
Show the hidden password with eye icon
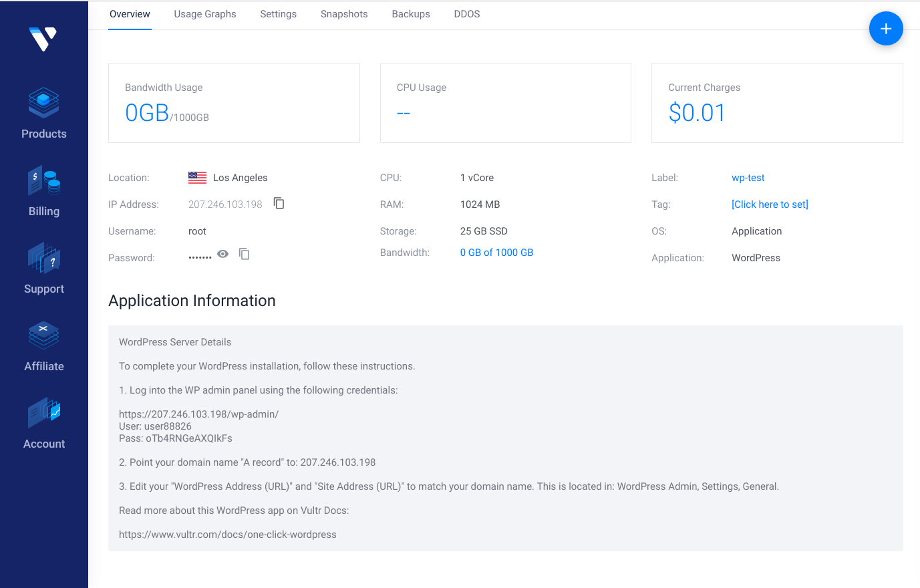[223, 254]
